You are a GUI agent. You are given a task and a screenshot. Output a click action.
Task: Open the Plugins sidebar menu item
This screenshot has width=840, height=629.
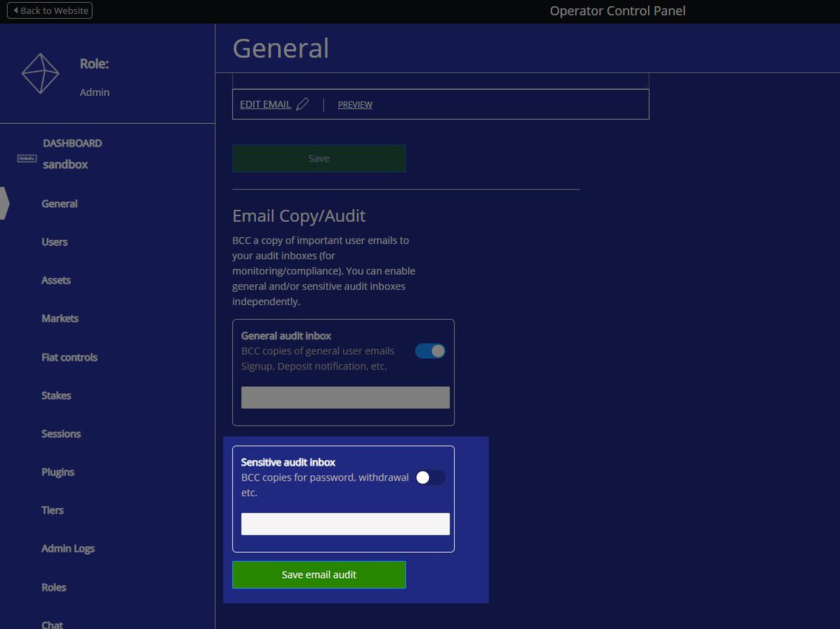[58, 472]
